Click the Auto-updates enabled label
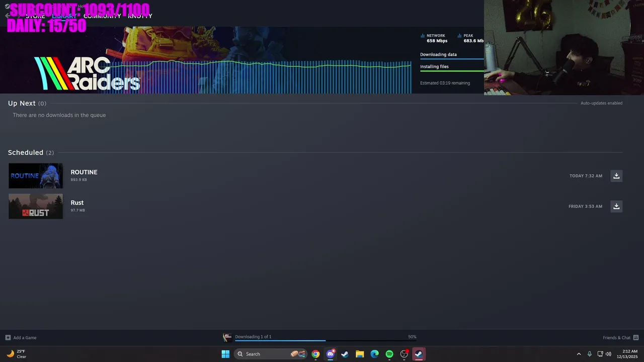 [x=601, y=103]
